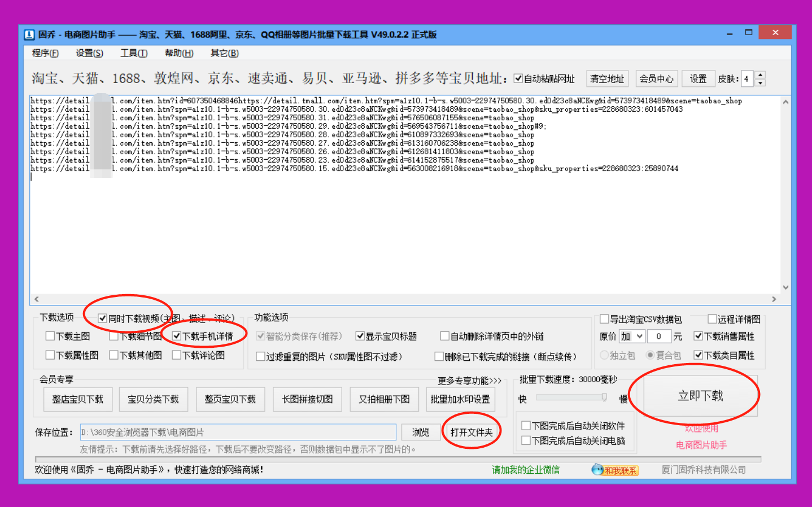812x507 pixels.
Task: Click the 清空地址 button
Action: coord(607,78)
